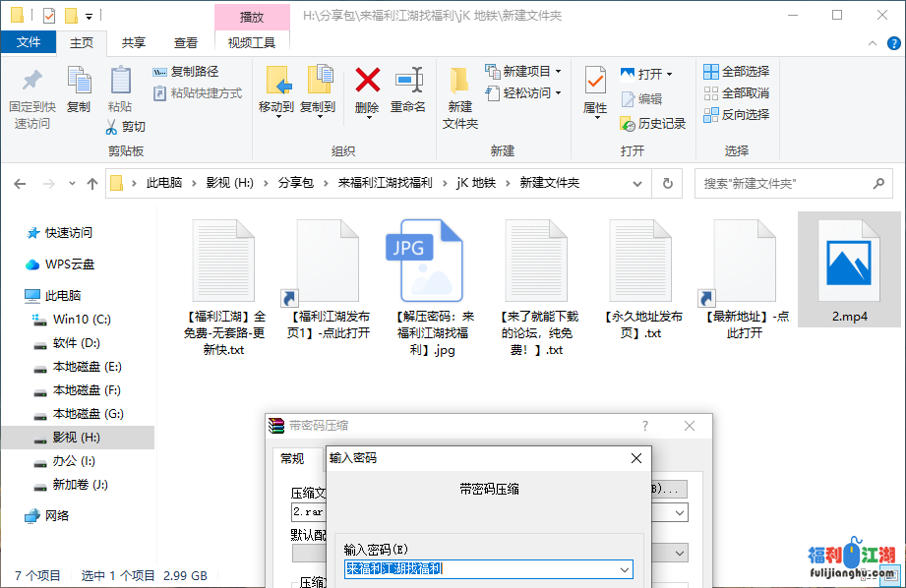Image resolution: width=906 pixels, height=588 pixels.
Task: Open the ribbon help question mark
Action: click(894, 43)
